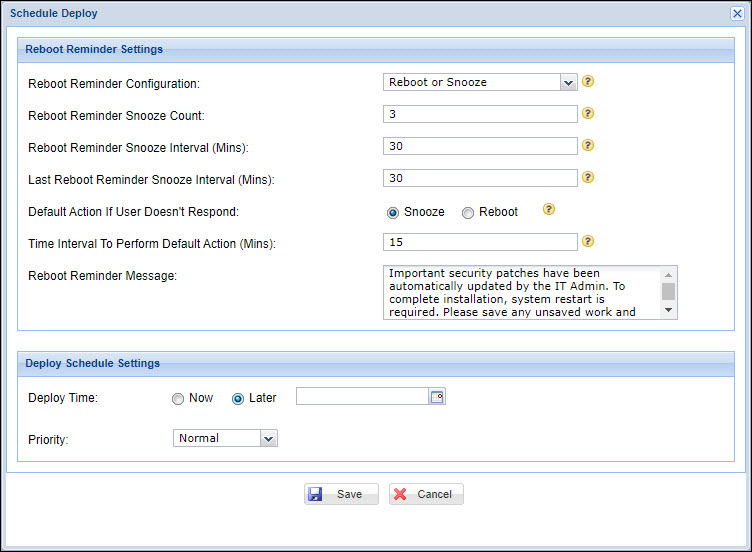Save the deployment schedule
The image size is (752, 552).
341,494
